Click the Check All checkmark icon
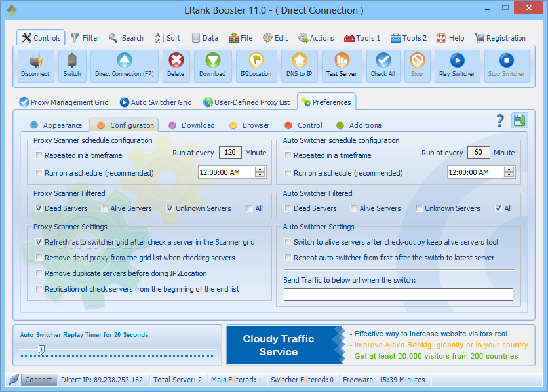This screenshot has height=392, width=548. [x=383, y=60]
